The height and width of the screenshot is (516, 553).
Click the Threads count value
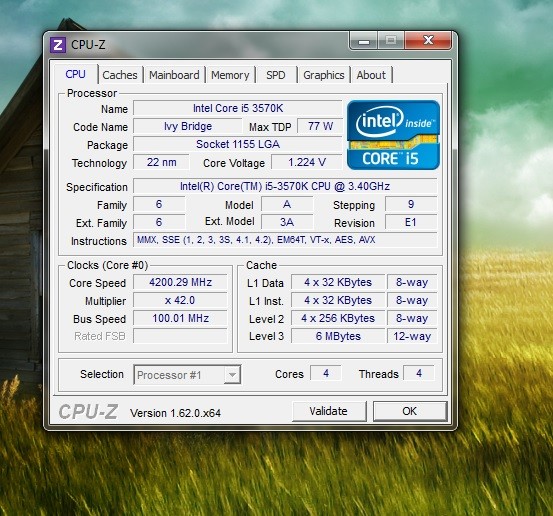tap(419, 373)
